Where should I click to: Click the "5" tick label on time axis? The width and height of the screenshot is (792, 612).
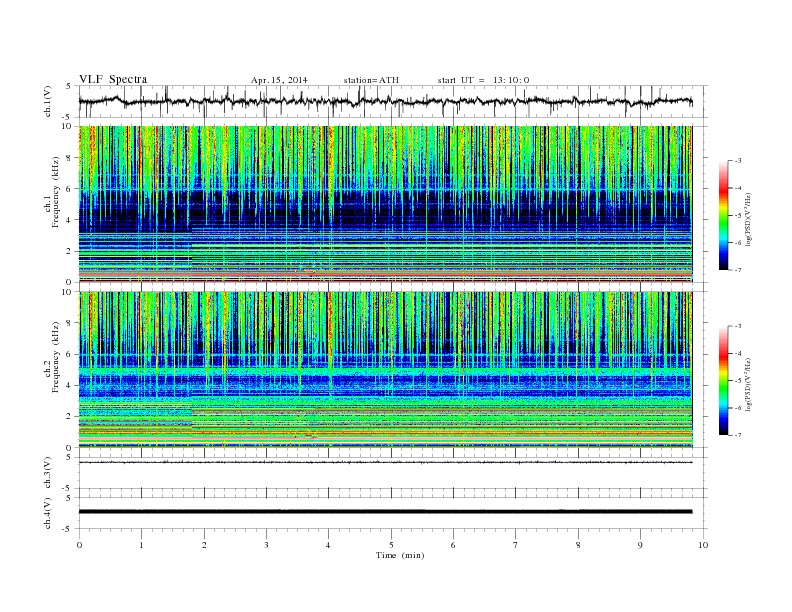[x=391, y=545]
